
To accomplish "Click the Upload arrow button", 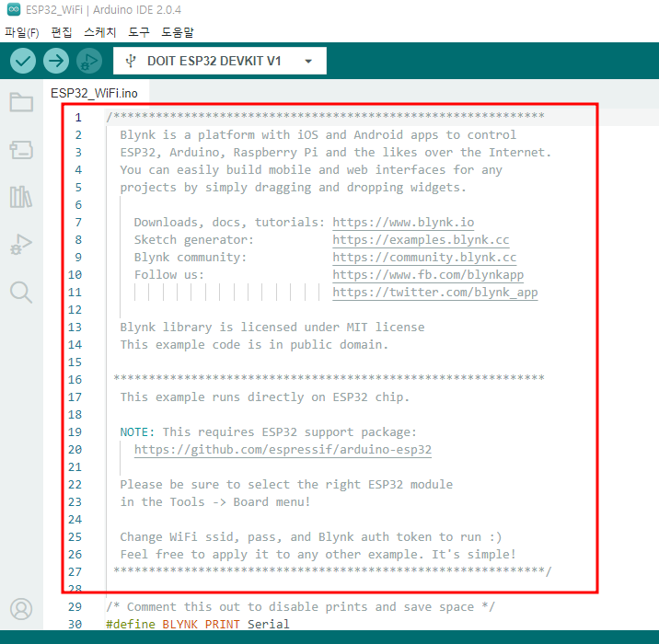I will (x=56, y=61).
